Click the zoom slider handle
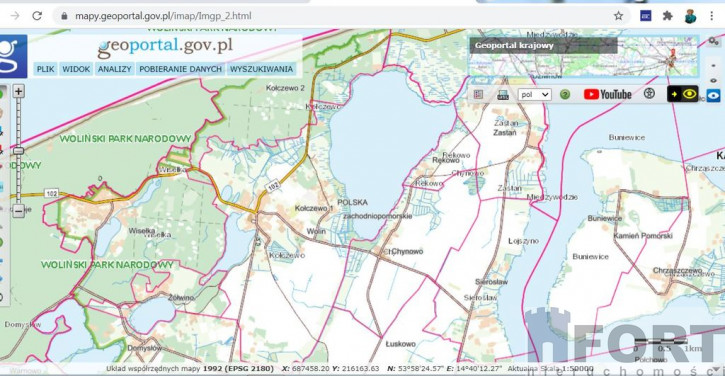The width and height of the screenshot is (725, 376). pyautogui.click(x=18, y=151)
